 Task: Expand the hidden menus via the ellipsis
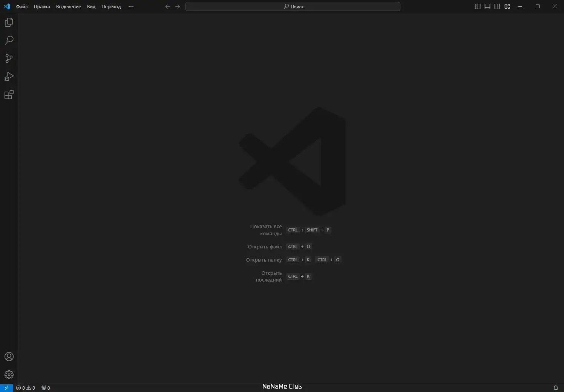(x=131, y=6)
